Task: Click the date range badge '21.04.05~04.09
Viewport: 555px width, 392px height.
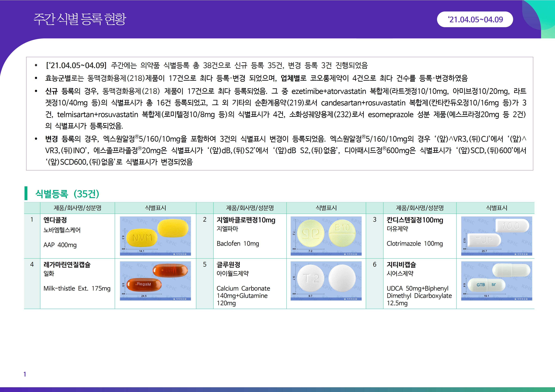Action: [475, 20]
